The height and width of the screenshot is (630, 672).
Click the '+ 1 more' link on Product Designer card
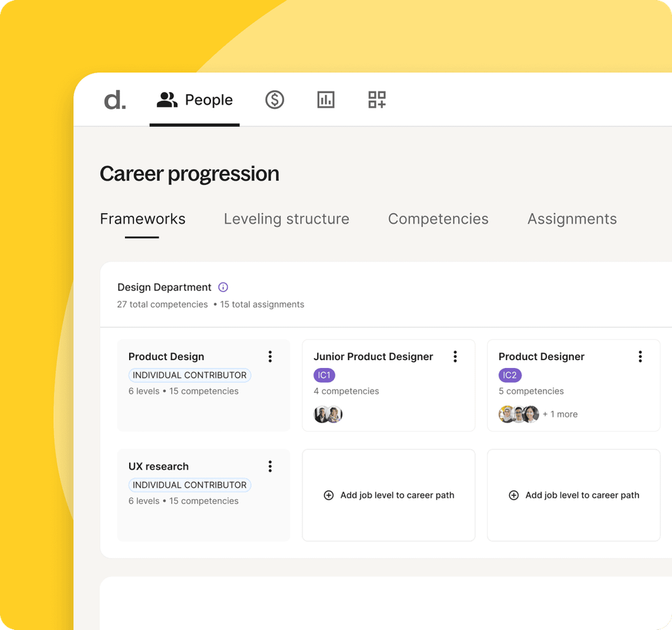[560, 414]
